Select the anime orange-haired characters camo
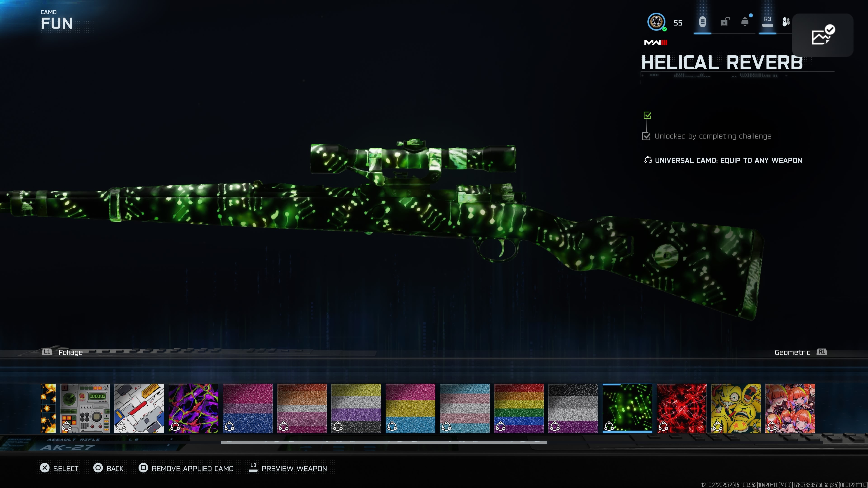Image resolution: width=868 pixels, height=488 pixels. [x=790, y=408]
